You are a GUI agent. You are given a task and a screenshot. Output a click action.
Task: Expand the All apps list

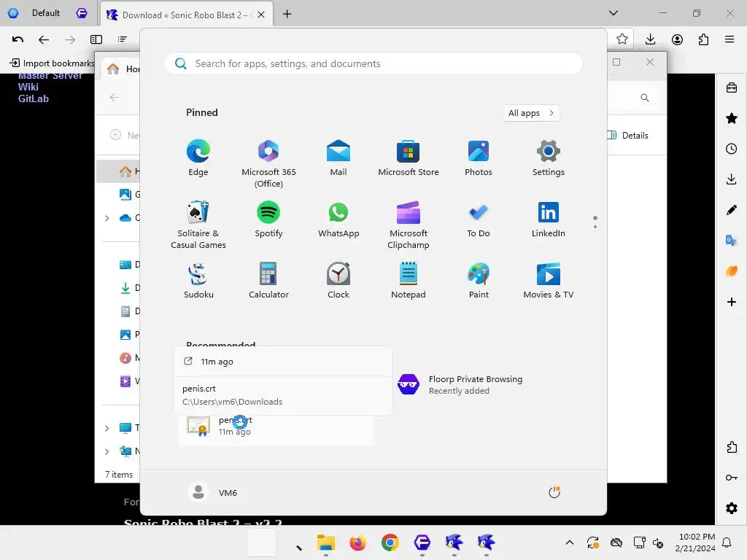click(x=531, y=113)
